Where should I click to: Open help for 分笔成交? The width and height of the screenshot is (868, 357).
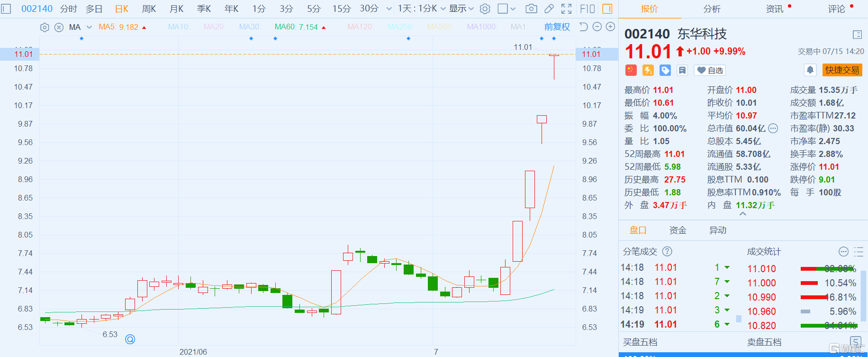(667, 251)
